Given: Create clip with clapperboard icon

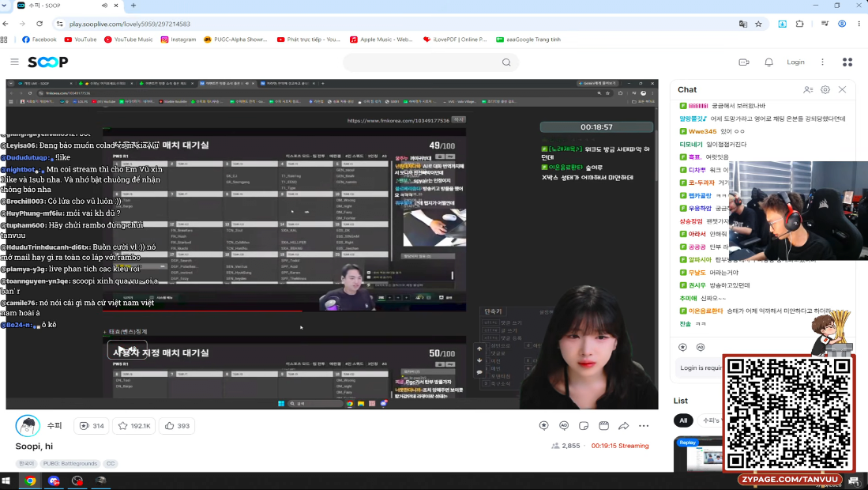Looking at the screenshot, I should click(x=603, y=426).
